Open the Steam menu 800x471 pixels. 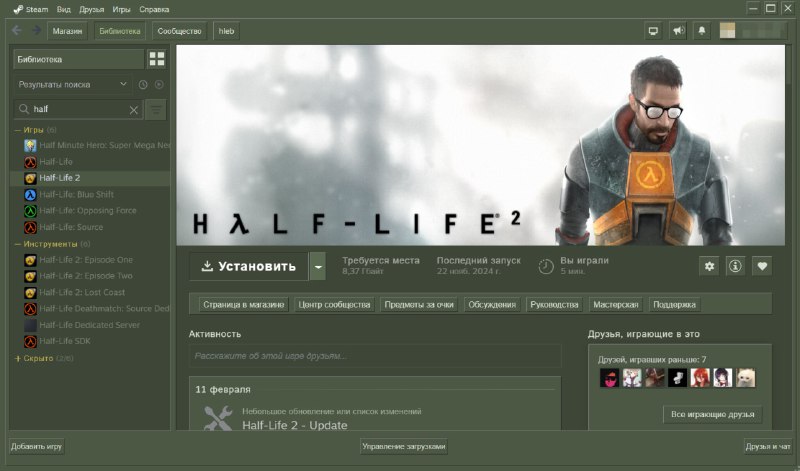31,9
